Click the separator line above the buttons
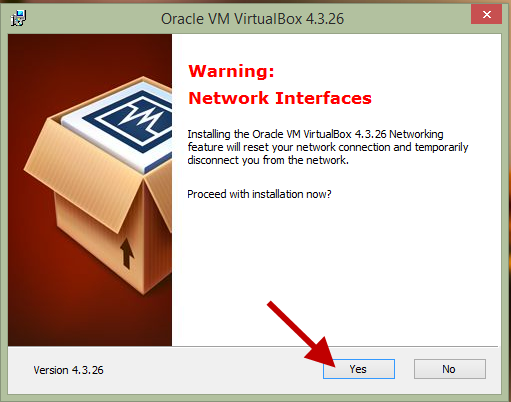The height and width of the screenshot is (402, 511). click(255, 347)
